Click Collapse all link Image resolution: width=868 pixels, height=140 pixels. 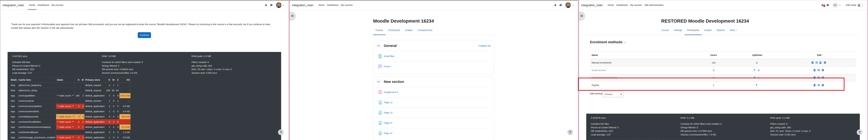point(484,46)
